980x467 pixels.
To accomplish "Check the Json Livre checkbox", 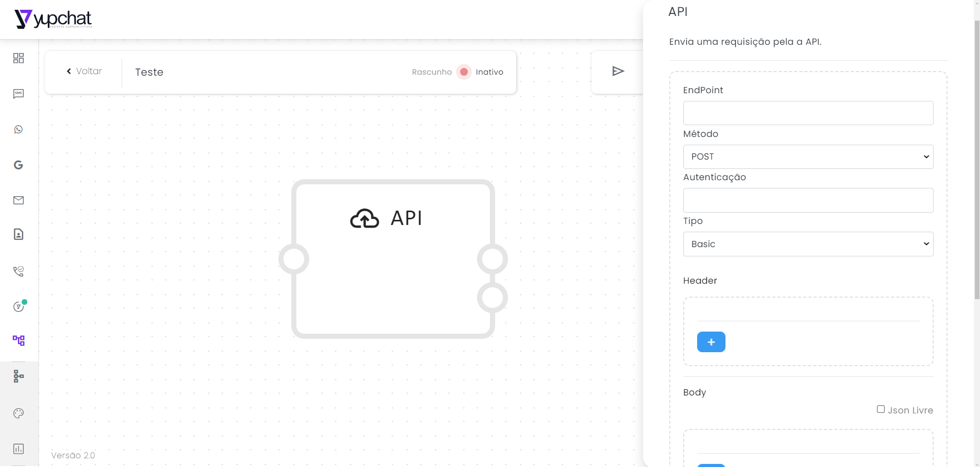I will pos(881,409).
